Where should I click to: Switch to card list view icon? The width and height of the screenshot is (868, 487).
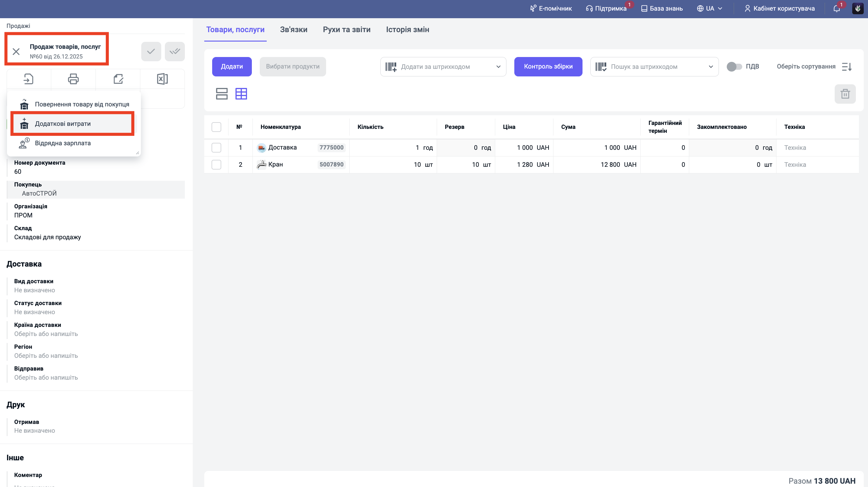[222, 94]
